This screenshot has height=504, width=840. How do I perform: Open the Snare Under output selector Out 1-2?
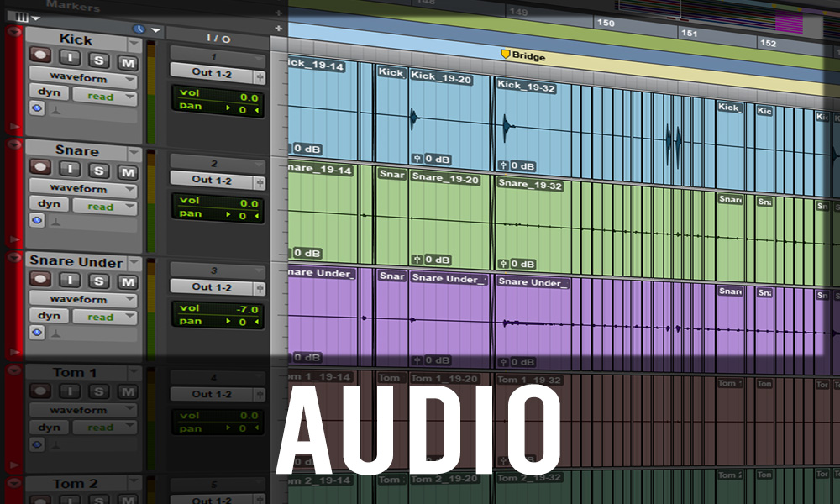coord(213,286)
